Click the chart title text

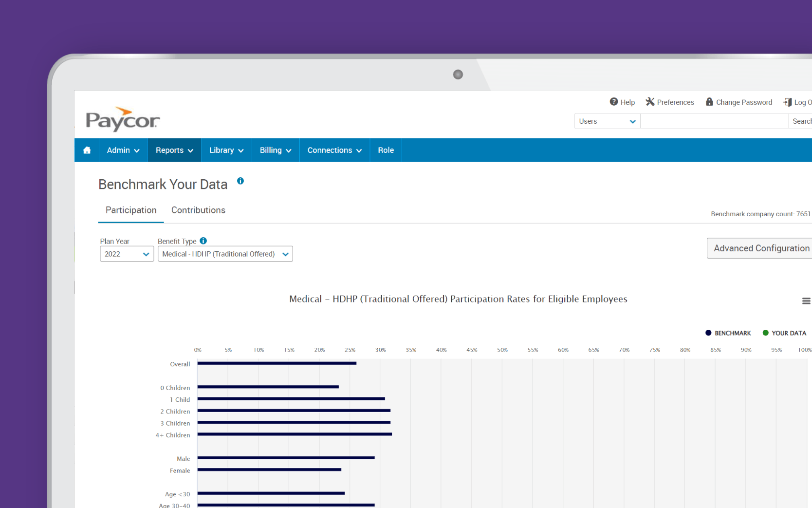[x=458, y=299]
